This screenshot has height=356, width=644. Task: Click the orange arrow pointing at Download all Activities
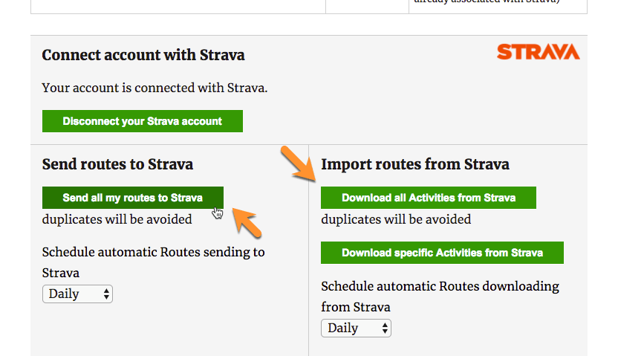(x=298, y=165)
